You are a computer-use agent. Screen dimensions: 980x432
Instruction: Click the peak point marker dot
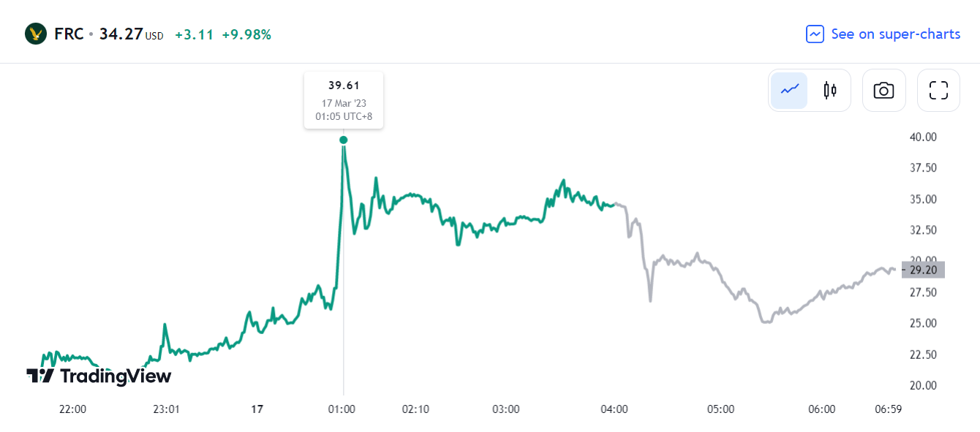click(344, 140)
